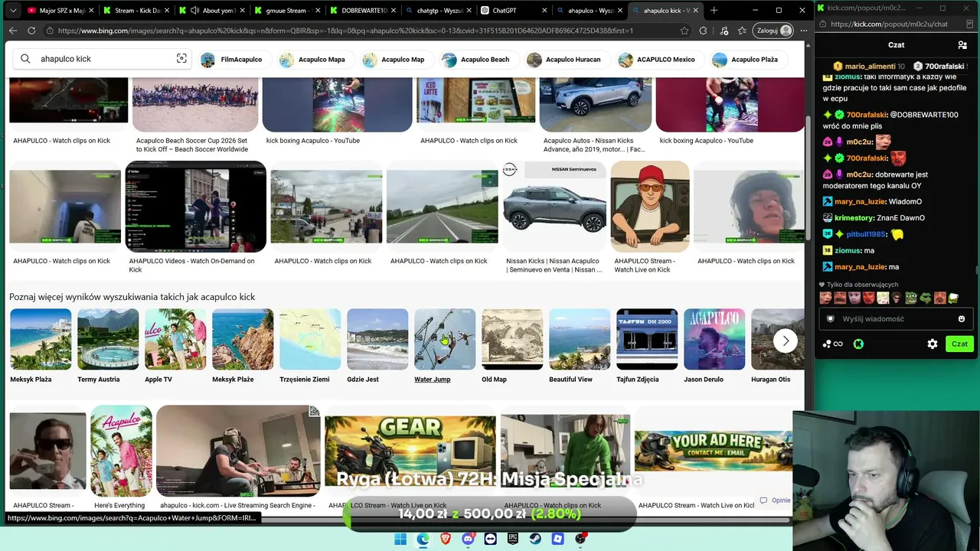Show next related searches with arrow
The width and height of the screenshot is (980, 551).
(786, 341)
